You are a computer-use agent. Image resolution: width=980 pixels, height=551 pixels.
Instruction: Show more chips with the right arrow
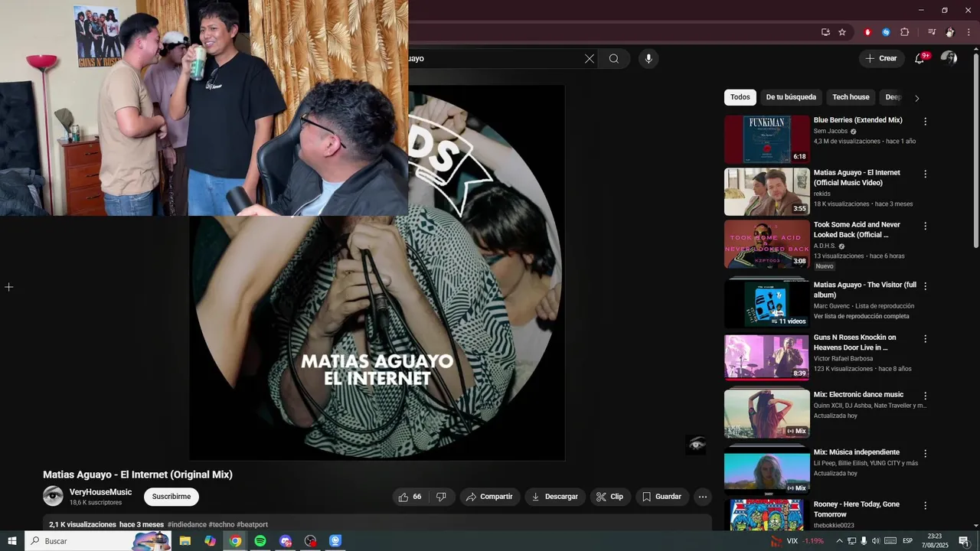pyautogui.click(x=916, y=98)
